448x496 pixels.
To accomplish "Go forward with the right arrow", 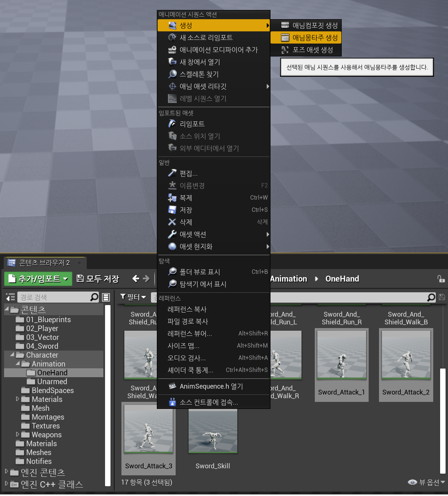I will tap(146, 279).
